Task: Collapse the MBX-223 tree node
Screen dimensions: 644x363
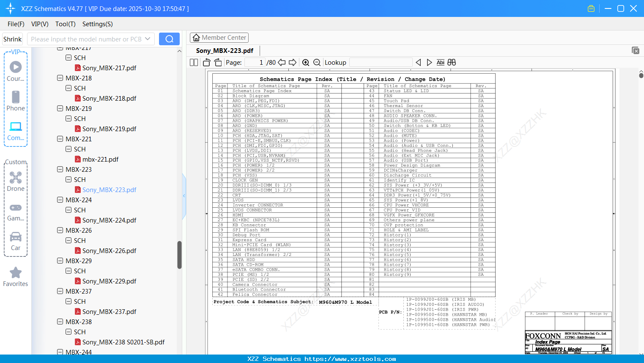Action: coord(60,169)
